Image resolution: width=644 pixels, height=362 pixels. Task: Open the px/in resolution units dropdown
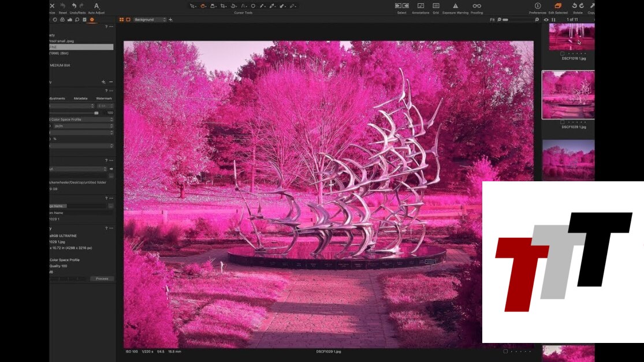pos(81,126)
